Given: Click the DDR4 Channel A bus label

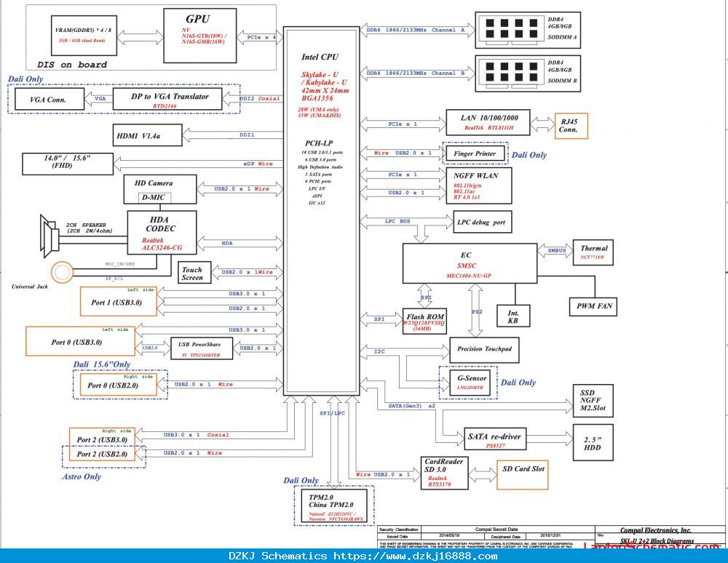Looking at the screenshot, I should point(415,30).
